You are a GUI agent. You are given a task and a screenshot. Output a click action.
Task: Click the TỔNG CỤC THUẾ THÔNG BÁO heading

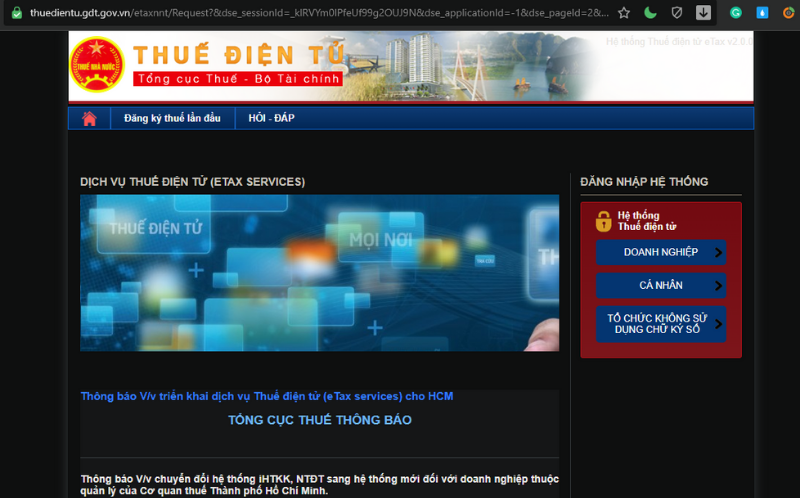pyautogui.click(x=320, y=420)
